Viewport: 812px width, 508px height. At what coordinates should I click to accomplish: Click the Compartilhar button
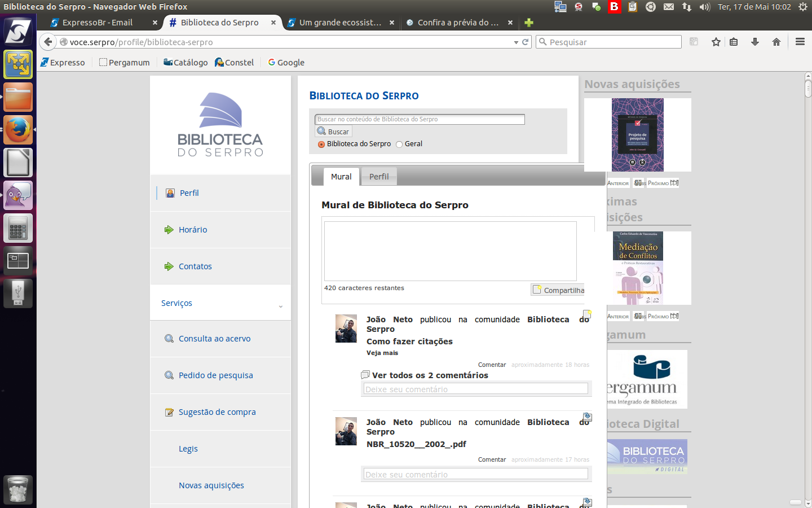tap(558, 290)
